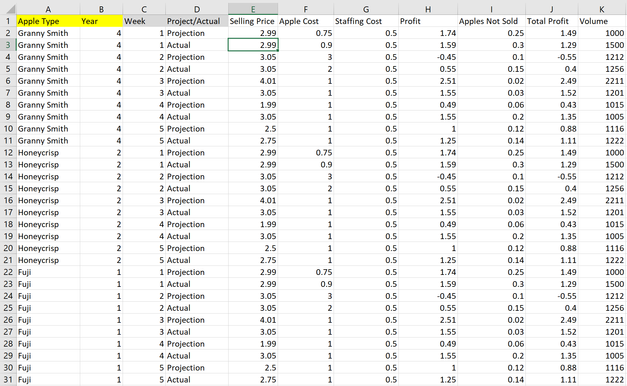The width and height of the screenshot is (627, 386).
Task: Click the 'Volume' header cell
Action: pos(602,21)
